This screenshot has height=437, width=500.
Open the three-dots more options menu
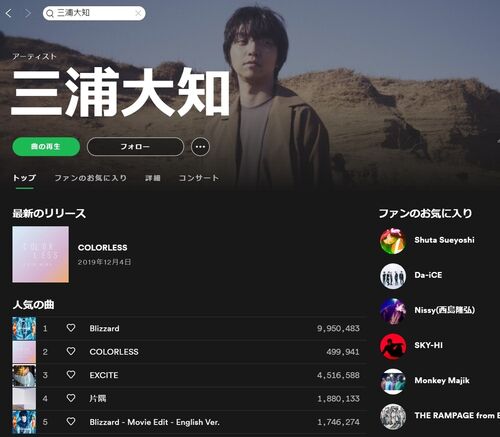coord(200,147)
